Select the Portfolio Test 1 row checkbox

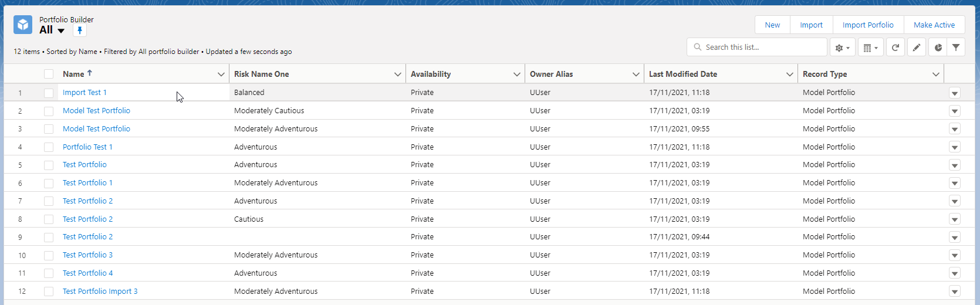tap(49, 147)
